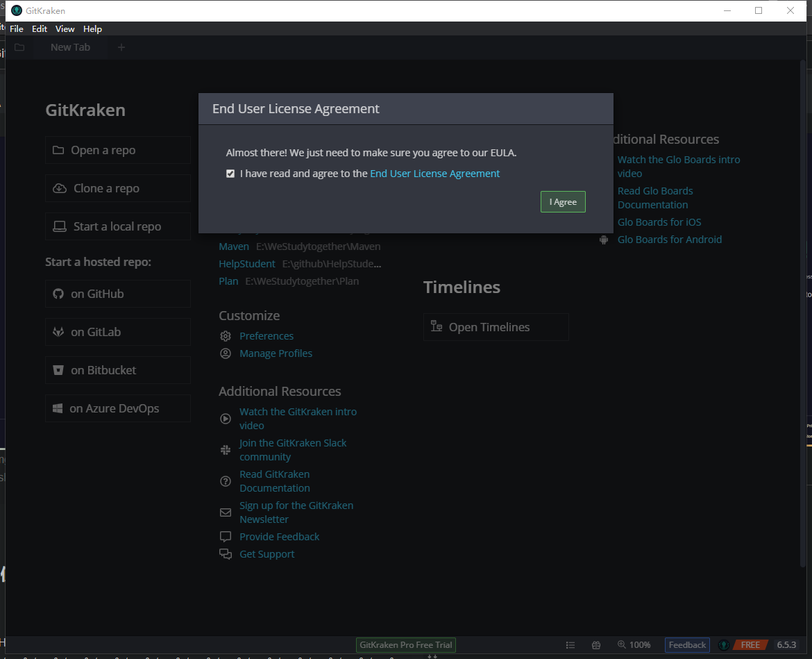812x659 pixels.
Task: Click the list icon in the status bar
Action: click(x=570, y=644)
